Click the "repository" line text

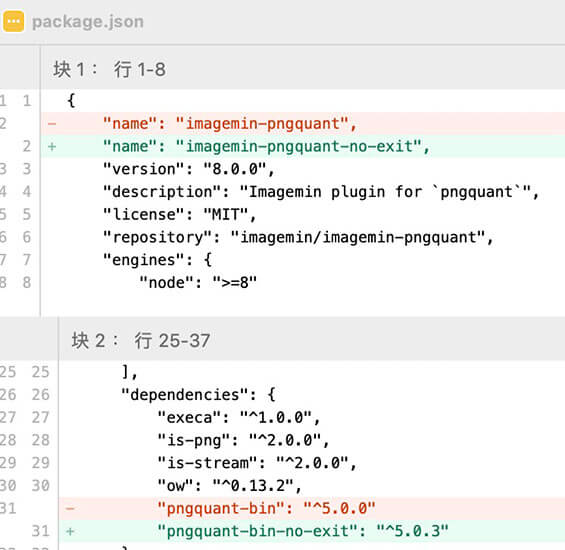click(x=298, y=238)
